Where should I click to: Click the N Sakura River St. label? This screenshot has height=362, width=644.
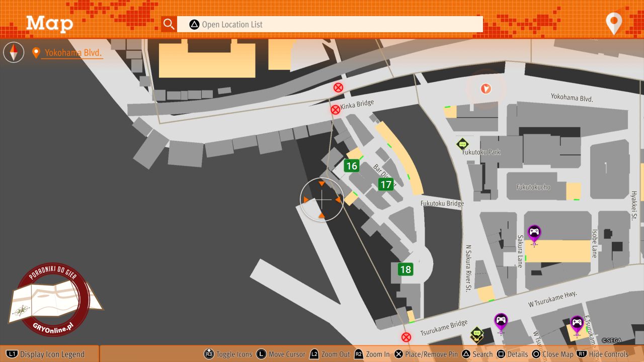click(x=468, y=268)
